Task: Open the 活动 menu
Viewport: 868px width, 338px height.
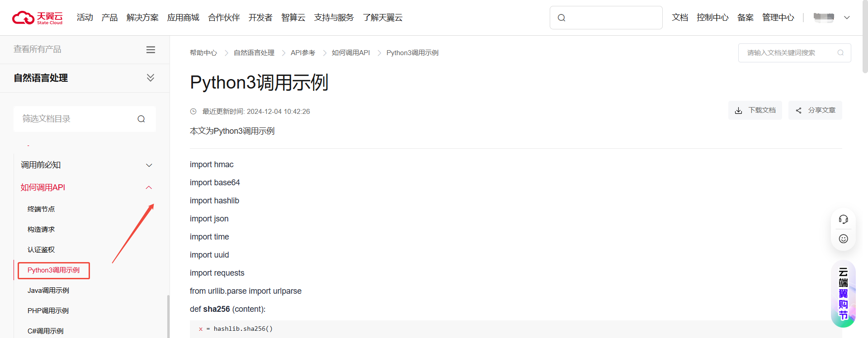Action: pyautogui.click(x=85, y=18)
